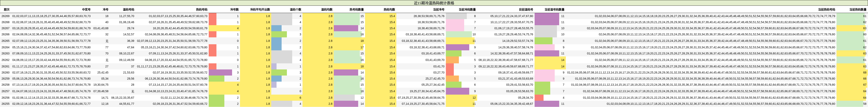Click period cell 26256
The height and width of the screenshot is (107, 868).
[5, 98]
